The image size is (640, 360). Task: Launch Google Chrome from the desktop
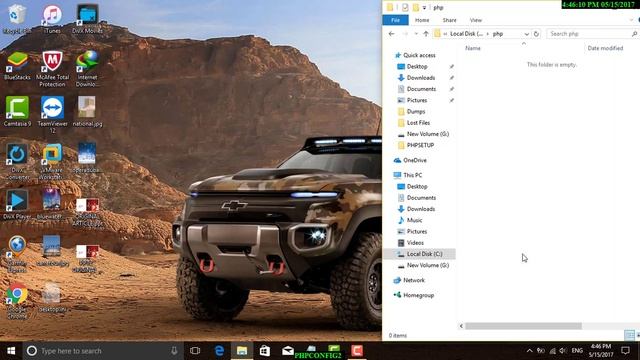click(x=17, y=300)
